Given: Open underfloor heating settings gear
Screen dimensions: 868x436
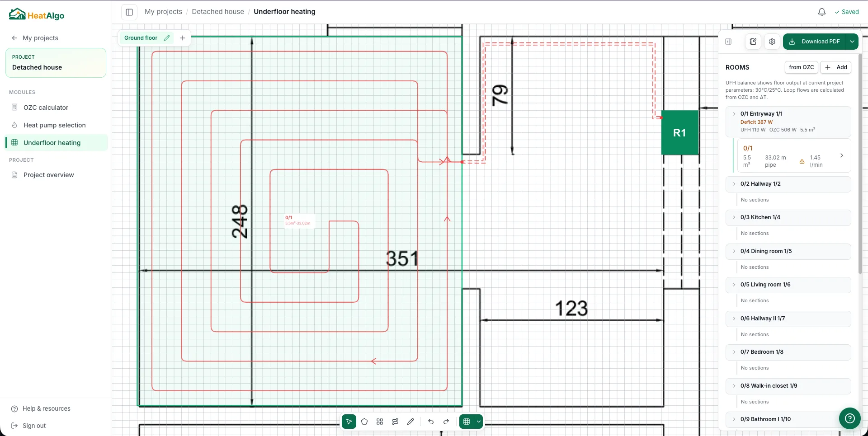Looking at the screenshot, I should coord(772,42).
